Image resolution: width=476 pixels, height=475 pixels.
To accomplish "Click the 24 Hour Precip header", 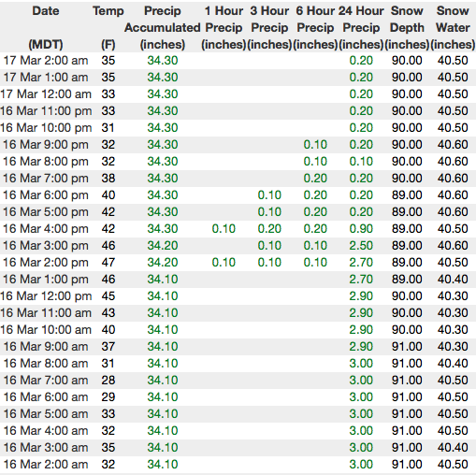I will (x=361, y=27).
